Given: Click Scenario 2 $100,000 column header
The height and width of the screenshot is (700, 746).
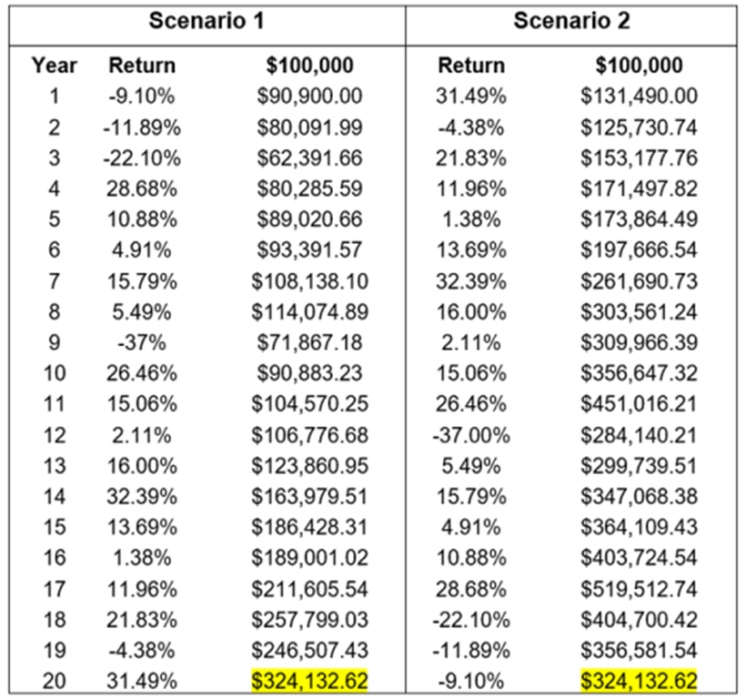Looking at the screenshot, I should [x=639, y=66].
